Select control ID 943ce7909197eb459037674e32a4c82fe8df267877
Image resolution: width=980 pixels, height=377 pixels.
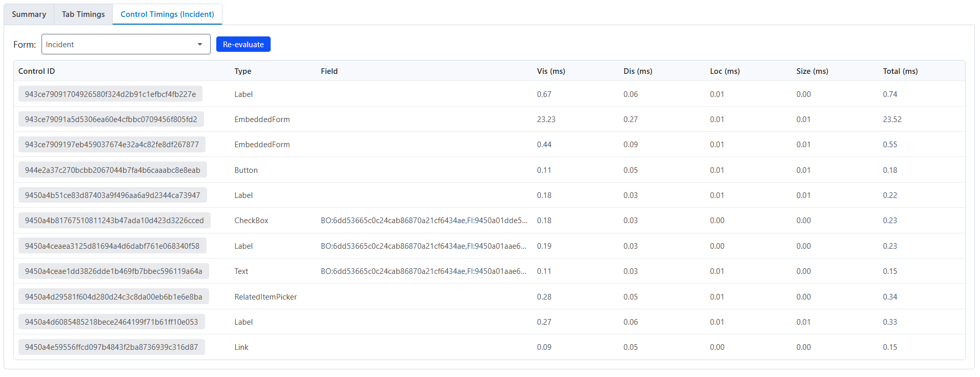tap(112, 145)
